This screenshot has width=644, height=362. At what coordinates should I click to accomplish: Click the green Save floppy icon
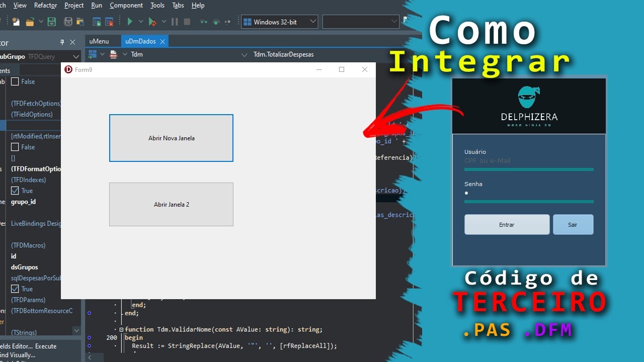(x=51, y=22)
